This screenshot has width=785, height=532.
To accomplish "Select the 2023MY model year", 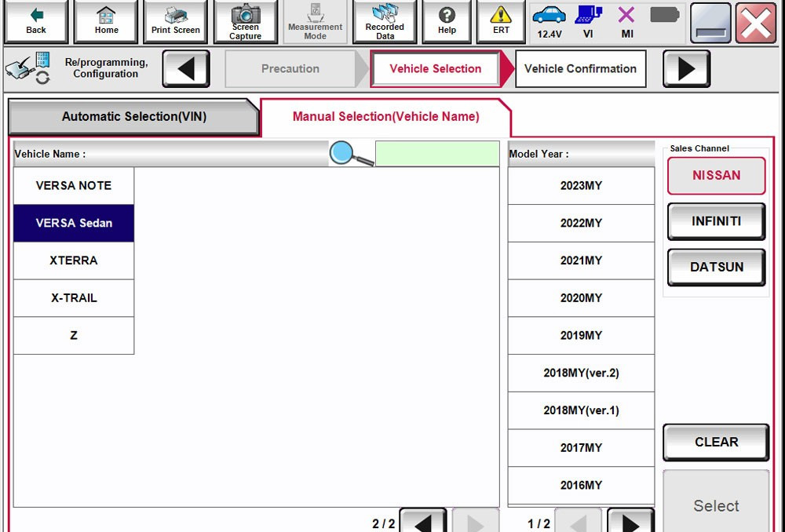I will point(581,185).
